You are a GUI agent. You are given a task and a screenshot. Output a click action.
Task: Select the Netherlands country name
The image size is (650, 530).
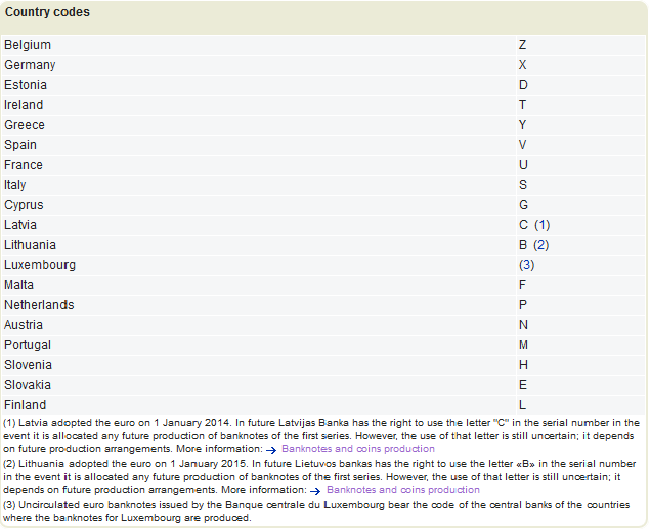tap(39, 305)
